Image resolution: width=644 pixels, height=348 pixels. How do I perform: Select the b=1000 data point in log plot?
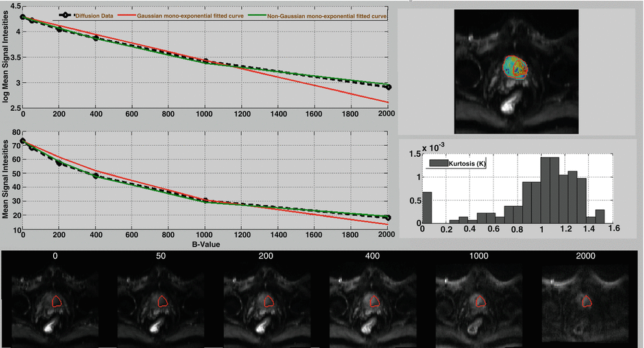(x=205, y=61)
